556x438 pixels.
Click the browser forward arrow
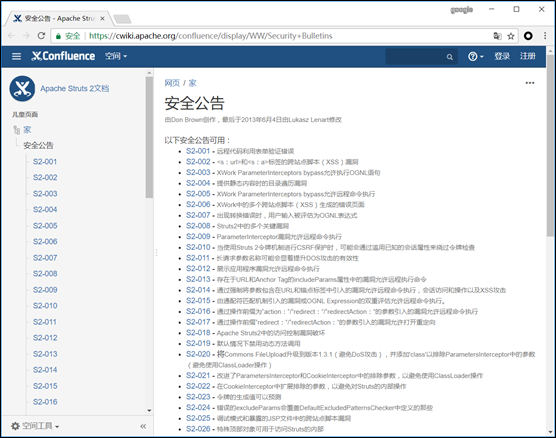(26, 36)
